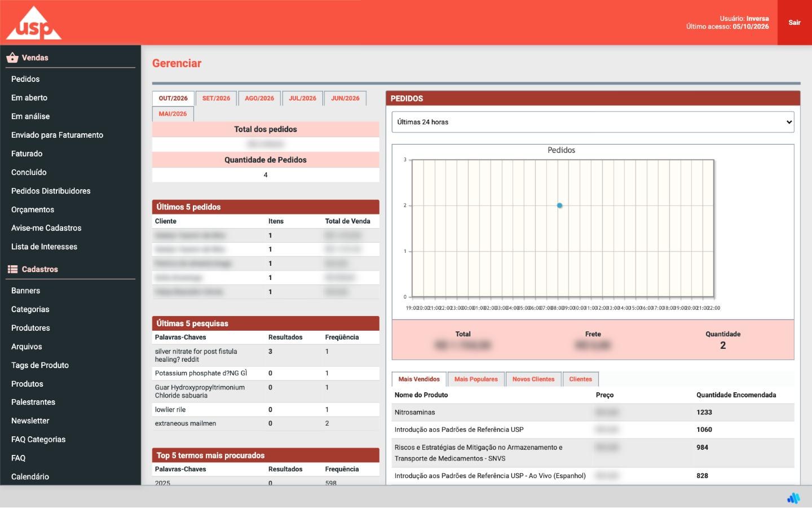Viewport: 812px width, 508px height.
Task: Go to Orçamentos
Action: click(33, 209)
